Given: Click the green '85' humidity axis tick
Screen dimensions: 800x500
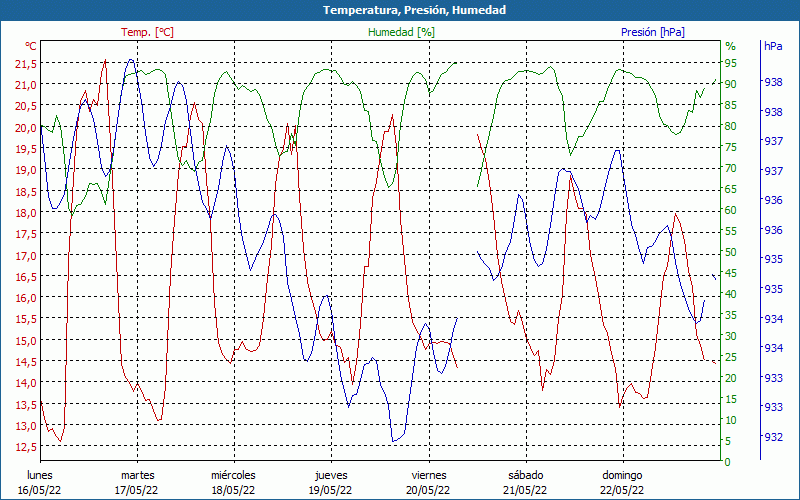Looking at the screenshot, I should (x=731, y=105).
